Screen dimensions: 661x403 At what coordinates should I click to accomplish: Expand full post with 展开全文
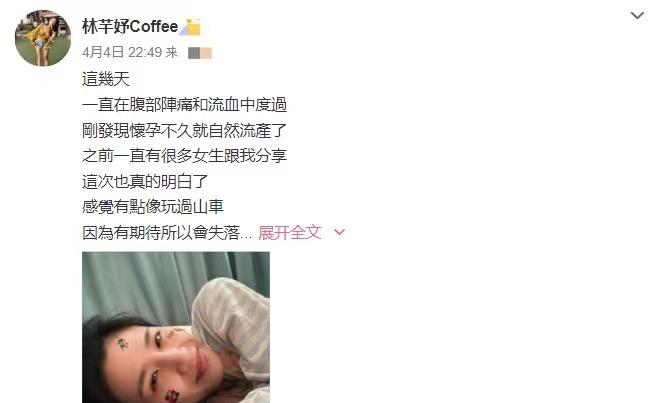[x=290, y=232]
